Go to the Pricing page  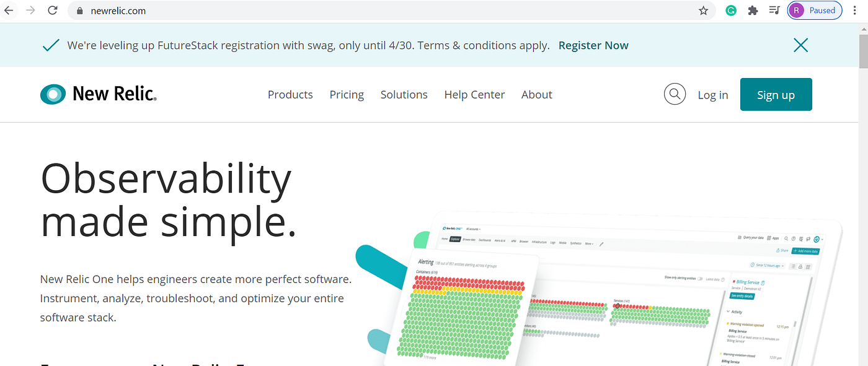[347, 95]
